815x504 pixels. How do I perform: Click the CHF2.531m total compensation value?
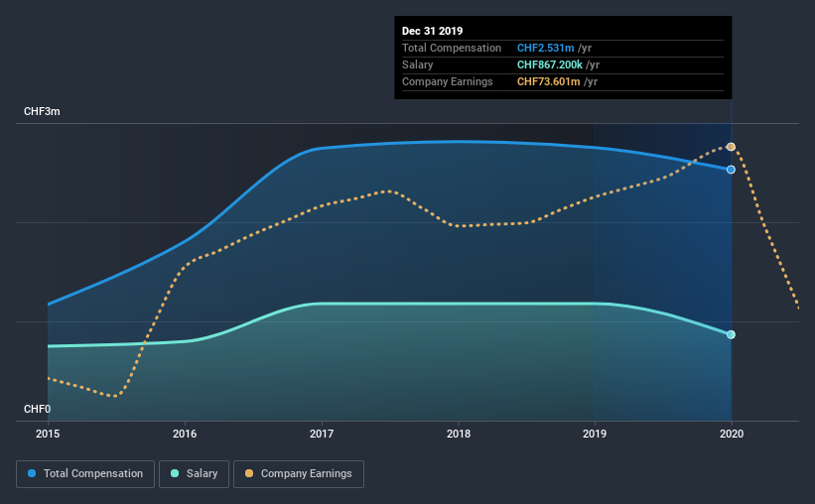point(545,49)
